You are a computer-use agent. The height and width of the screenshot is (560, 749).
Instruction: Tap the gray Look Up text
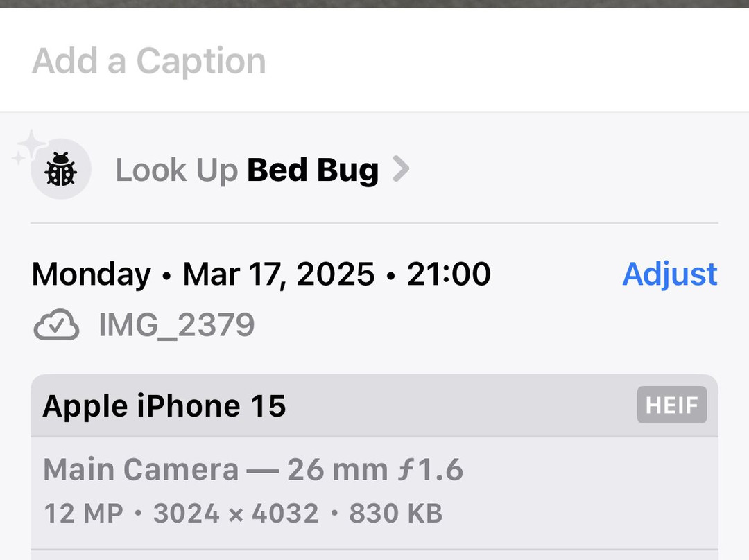coord(176,170)
